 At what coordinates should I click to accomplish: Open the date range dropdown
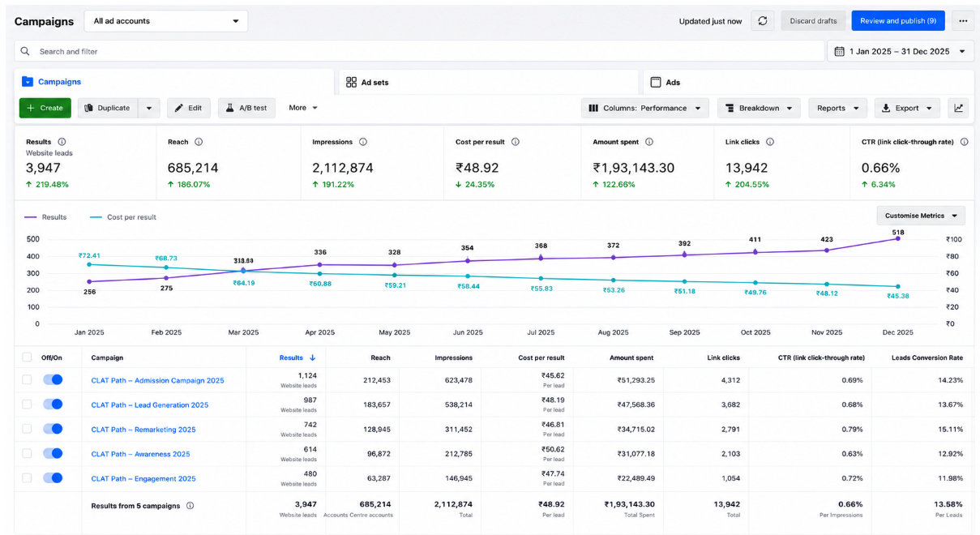pyautogui.click(x=901, y=51)
